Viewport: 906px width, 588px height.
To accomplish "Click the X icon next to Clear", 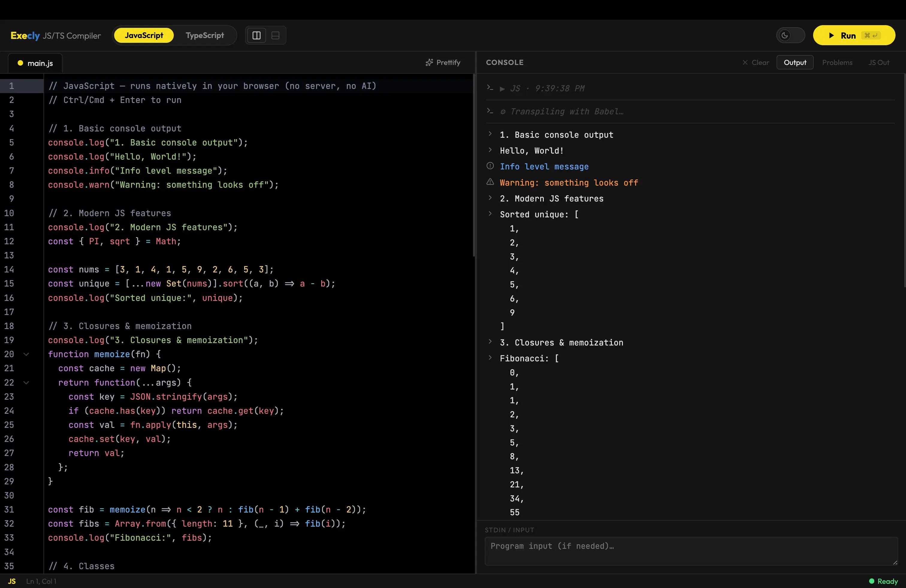I will point(745,62).
